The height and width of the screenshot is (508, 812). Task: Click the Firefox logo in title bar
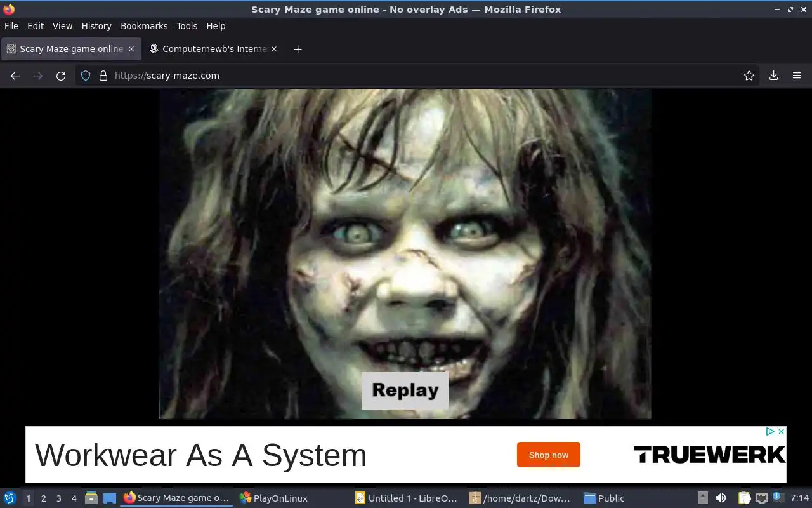9,10
